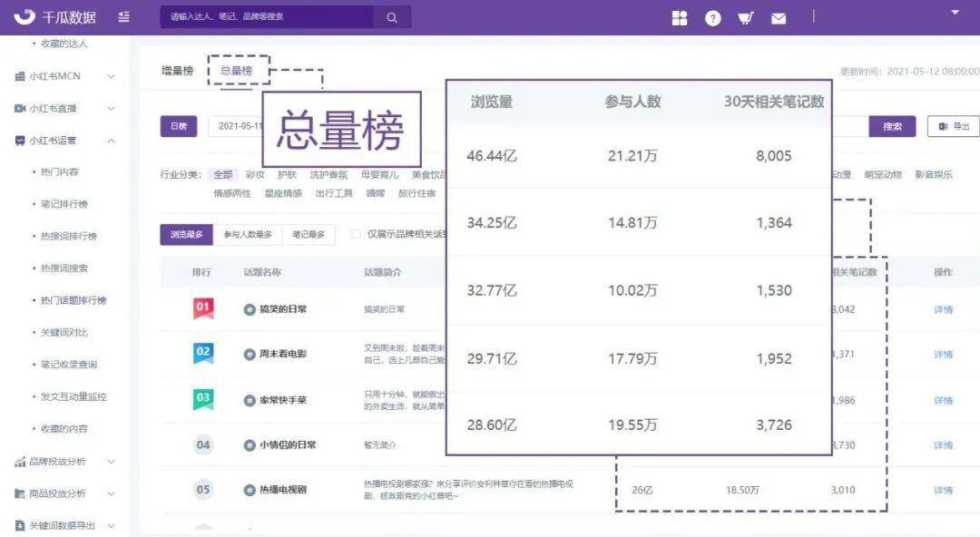Expand the 小红书直播 sidebar section
The width and height of the screenshot is (980, 537).
(65, 108)
